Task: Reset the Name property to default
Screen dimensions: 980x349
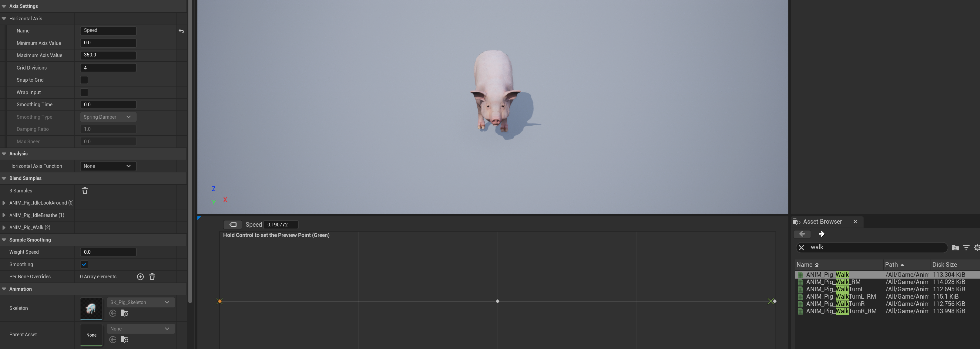Action: click(181, 31)
